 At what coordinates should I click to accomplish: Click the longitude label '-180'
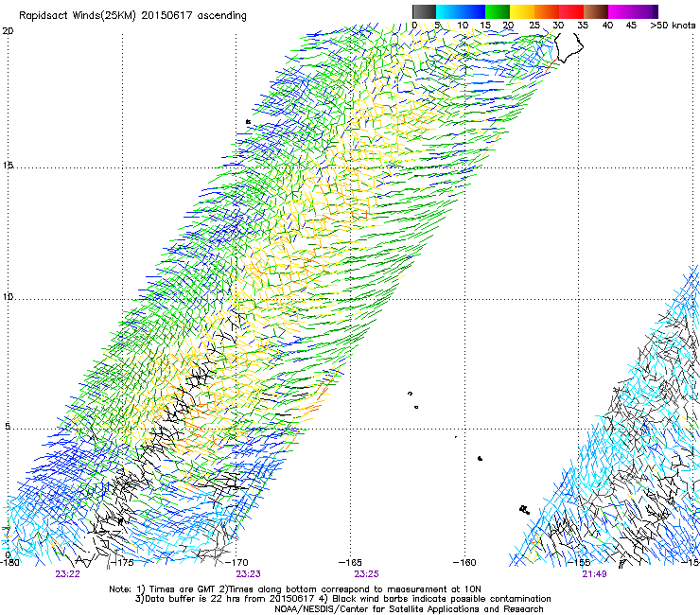pos(9,562)
